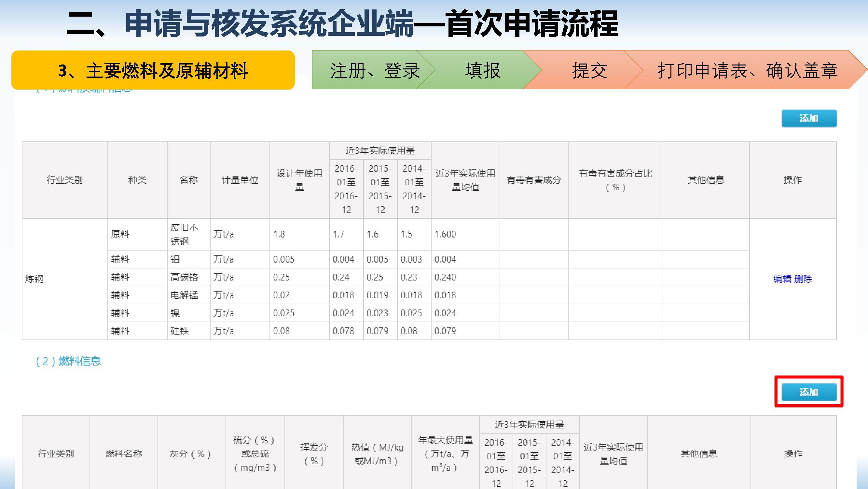Click the 设计年使用量 column header

pos(299,180)
